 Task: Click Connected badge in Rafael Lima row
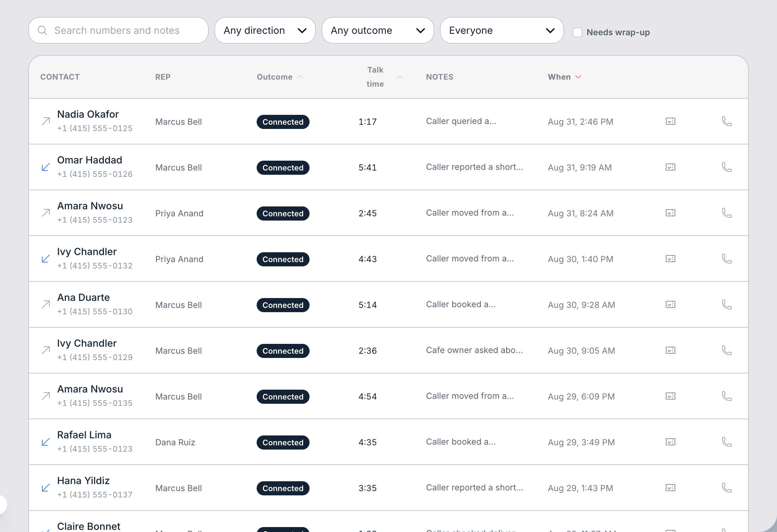[283, 443]
